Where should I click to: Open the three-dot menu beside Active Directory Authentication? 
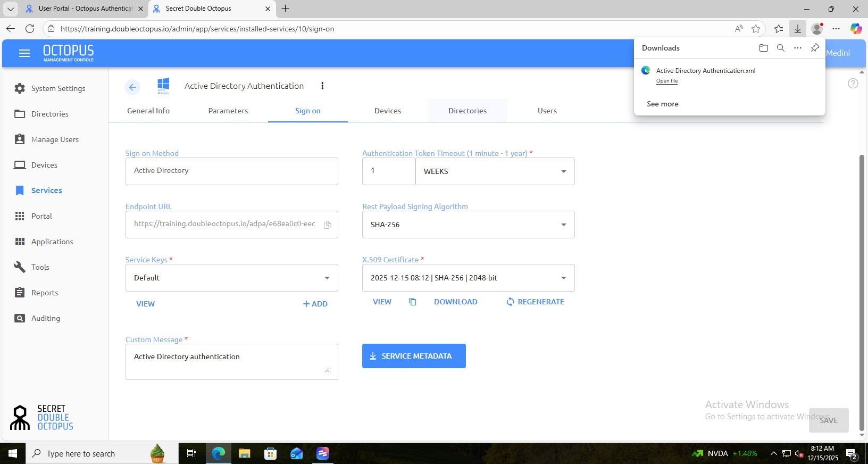pyautogui.click(x=322, y=86)
